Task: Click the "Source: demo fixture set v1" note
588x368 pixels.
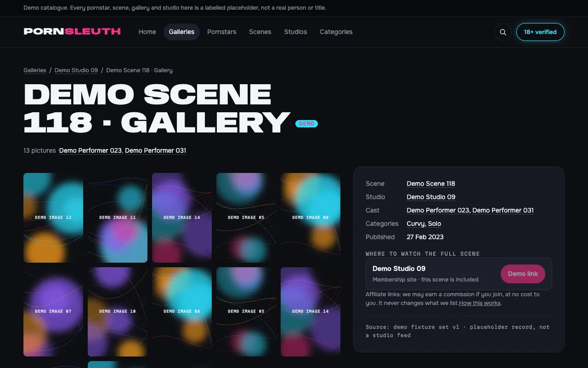Action: tap(458, 331)
